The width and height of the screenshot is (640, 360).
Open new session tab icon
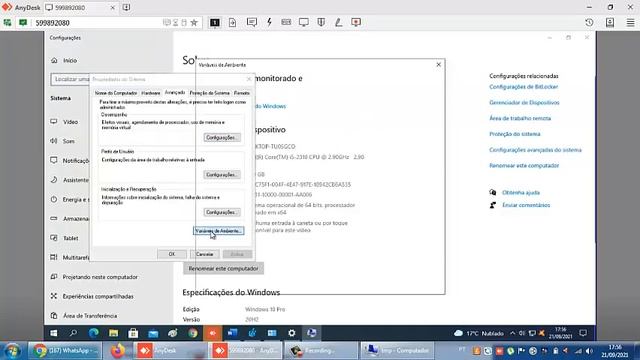coord(127,7)
